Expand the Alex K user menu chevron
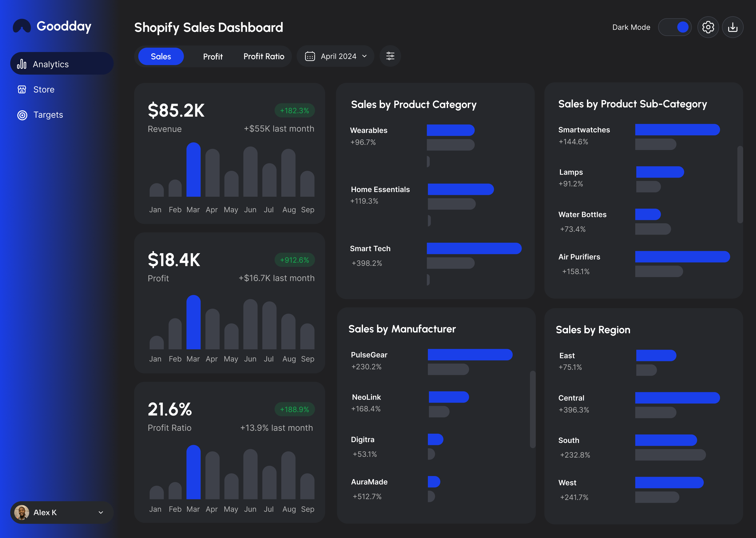 101,513
